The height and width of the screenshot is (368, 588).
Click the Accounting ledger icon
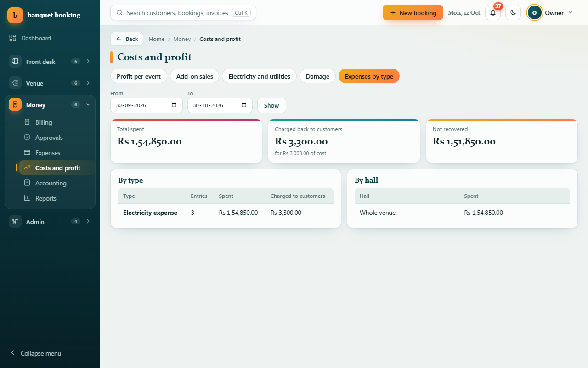(x=27, y=183)
